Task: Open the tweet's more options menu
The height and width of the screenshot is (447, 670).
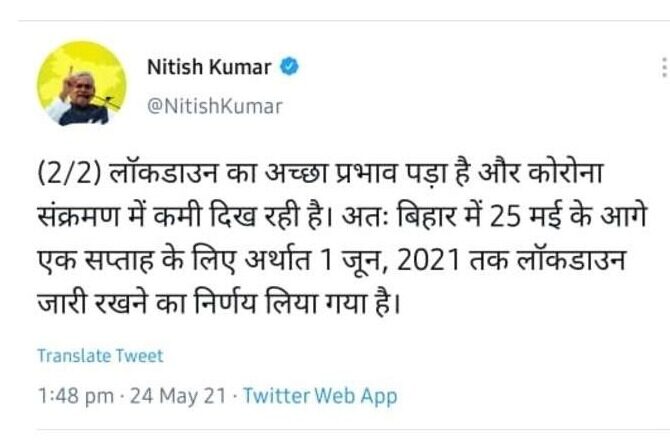Action: pos(663,68)
